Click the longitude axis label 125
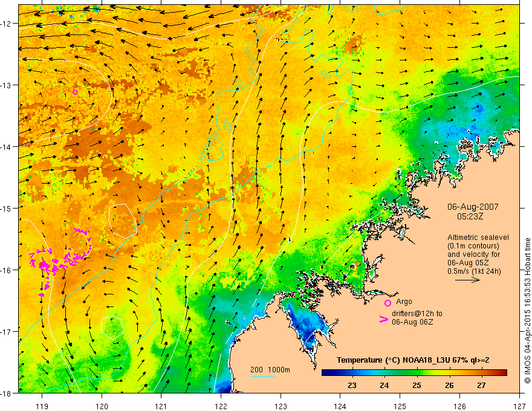The width and height of the screenshot is (532, 411). 400,406
